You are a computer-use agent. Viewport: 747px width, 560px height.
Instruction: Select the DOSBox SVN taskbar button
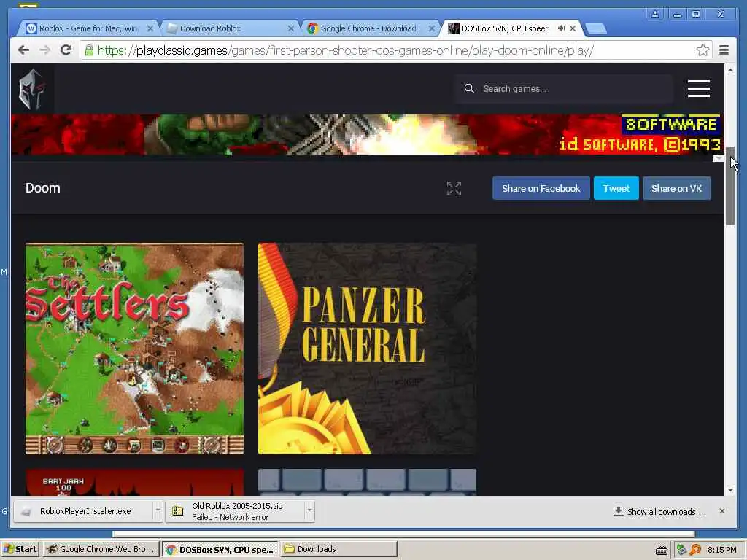point(220,550)
